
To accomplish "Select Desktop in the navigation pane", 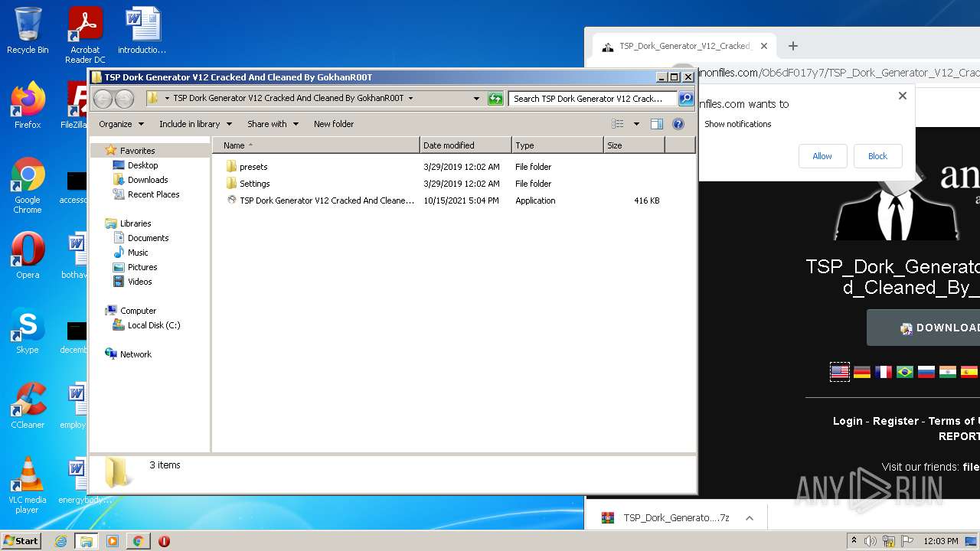I will [142, 165].
